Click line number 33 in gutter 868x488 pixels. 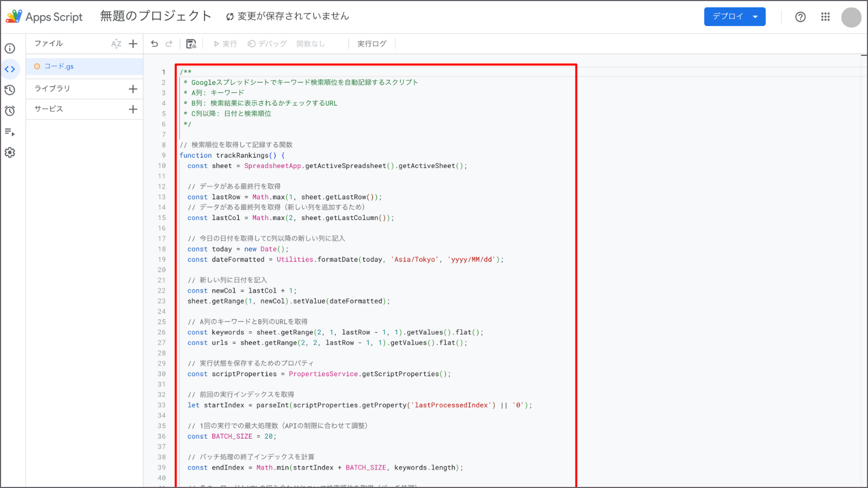click(162, 405)
